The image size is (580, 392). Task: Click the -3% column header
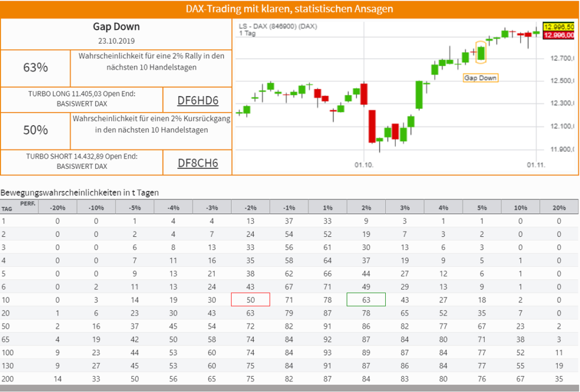point(212,208)
